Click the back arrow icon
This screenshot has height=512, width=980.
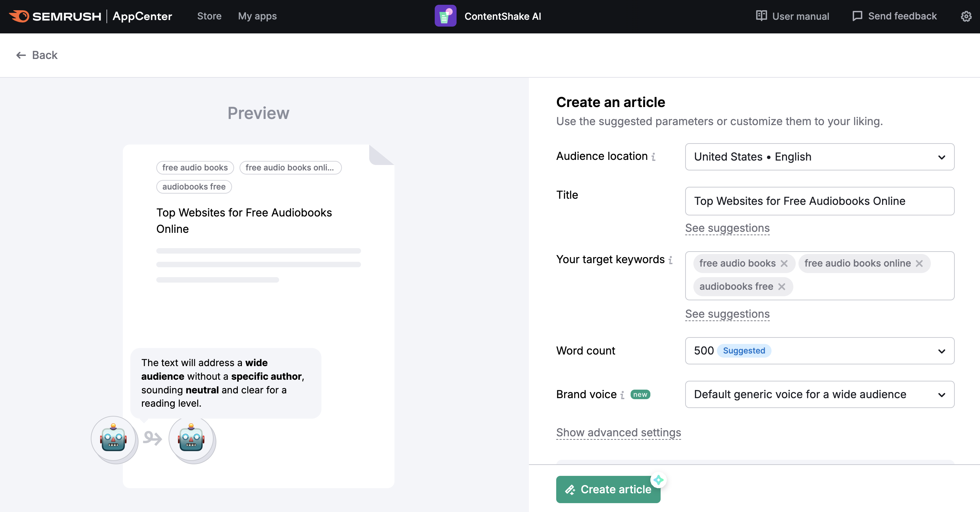coord(21,55)
